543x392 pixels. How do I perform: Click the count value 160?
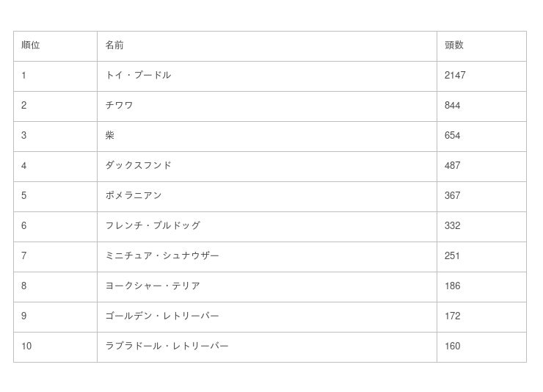click(x=453, y=346)
